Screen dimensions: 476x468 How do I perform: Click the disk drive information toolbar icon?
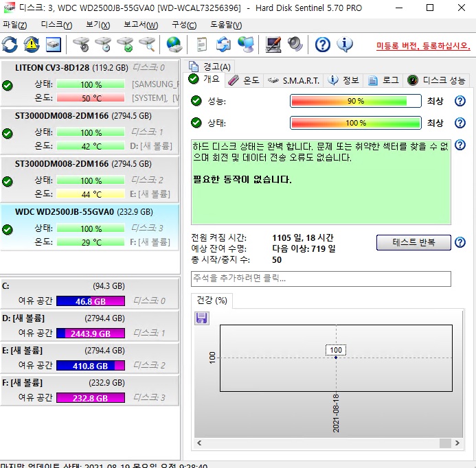(54, 45)
